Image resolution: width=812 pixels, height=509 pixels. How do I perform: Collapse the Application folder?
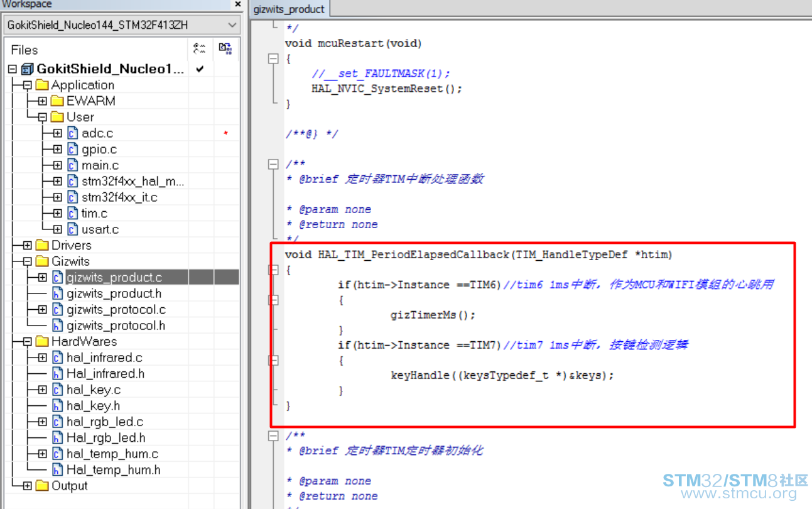[x=27, y=85]
